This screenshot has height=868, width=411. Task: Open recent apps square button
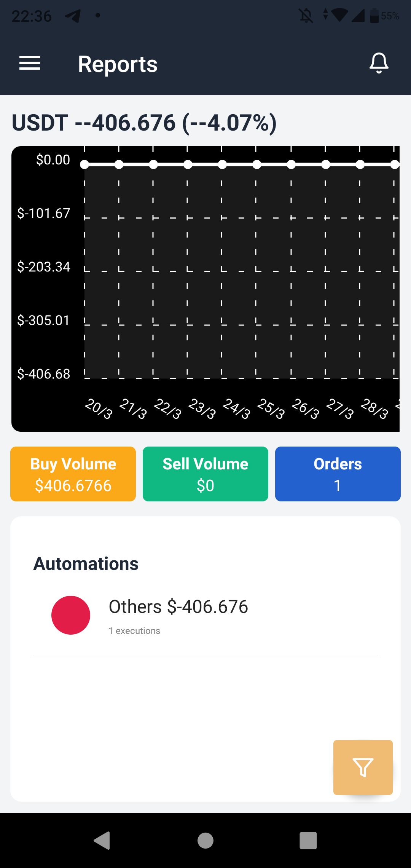(x=308, y=840)
